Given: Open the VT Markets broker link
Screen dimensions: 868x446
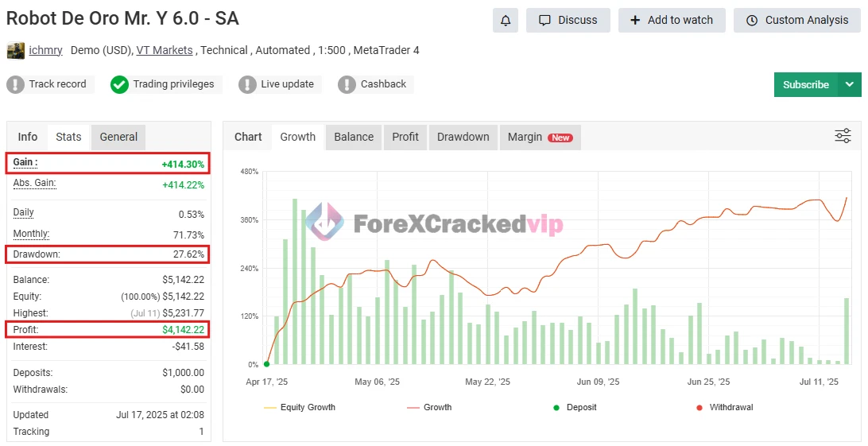Looking at the screenshot, I should (165, 50).
